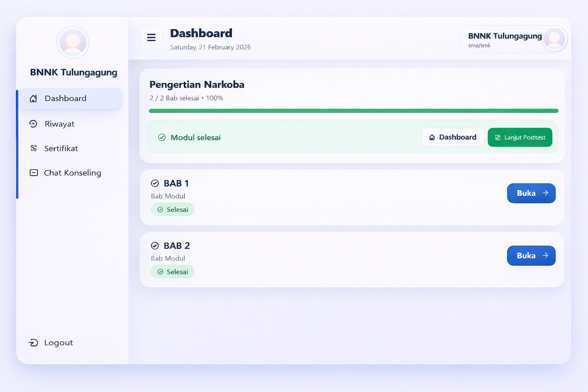Click the white Dashboard button in module banner
Screen dimensions: 588x392
pos(452,137)
